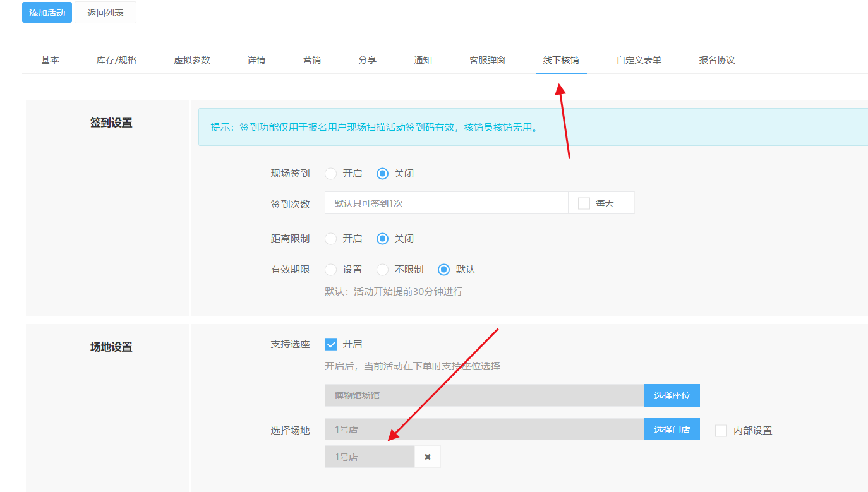Check the 内部设置 checkbox
Viewport: 868px width, 492px height.
click(721, 431)
